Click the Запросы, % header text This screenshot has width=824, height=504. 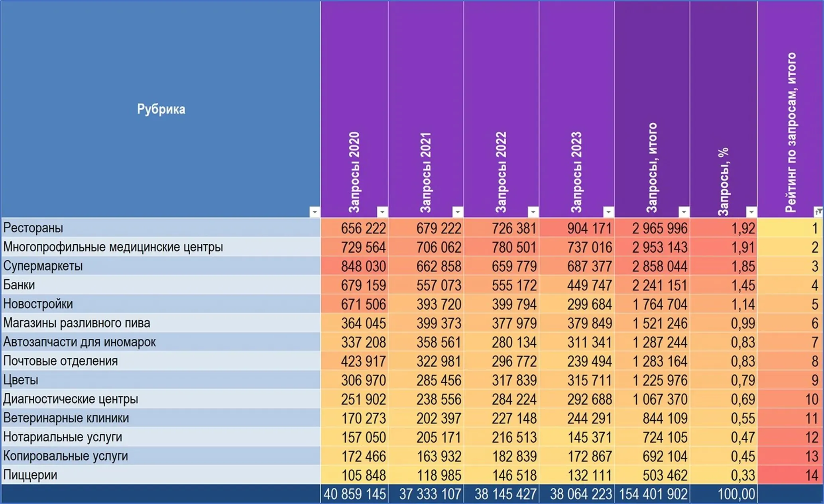point(723,181)
